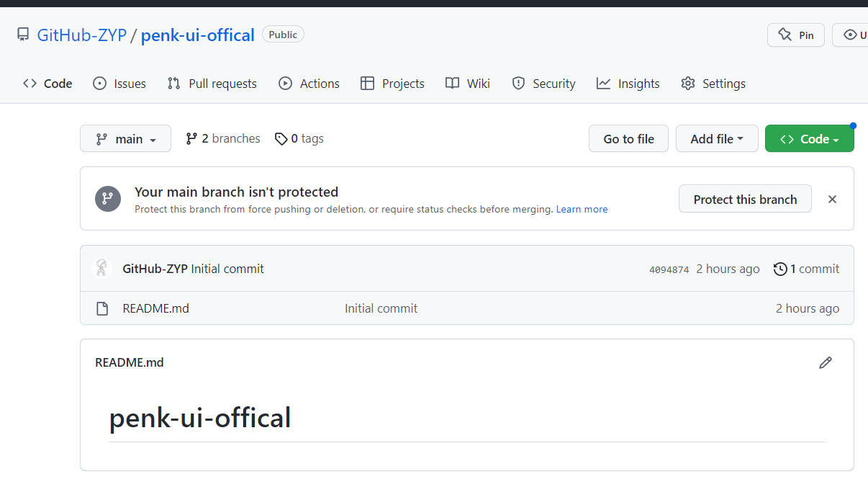Dismiss the branch protection notice
This screenshot has height=487, width=868.
tap(832, 199)
